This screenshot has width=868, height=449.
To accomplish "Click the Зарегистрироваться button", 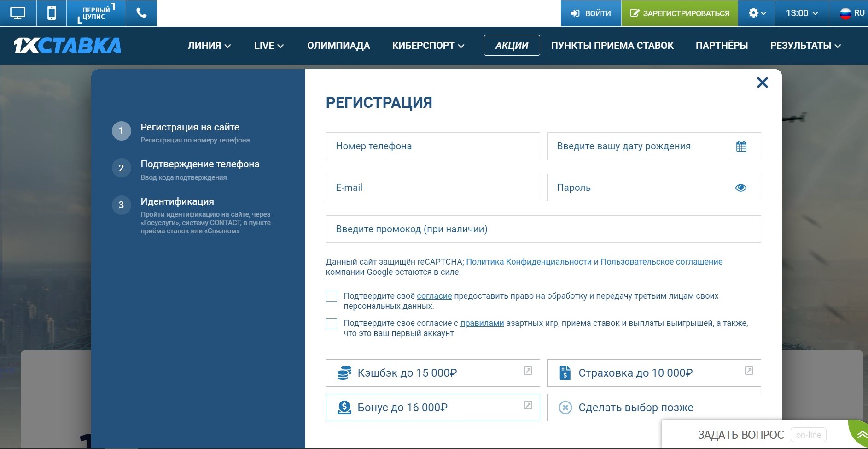I will tap(680, 13).
